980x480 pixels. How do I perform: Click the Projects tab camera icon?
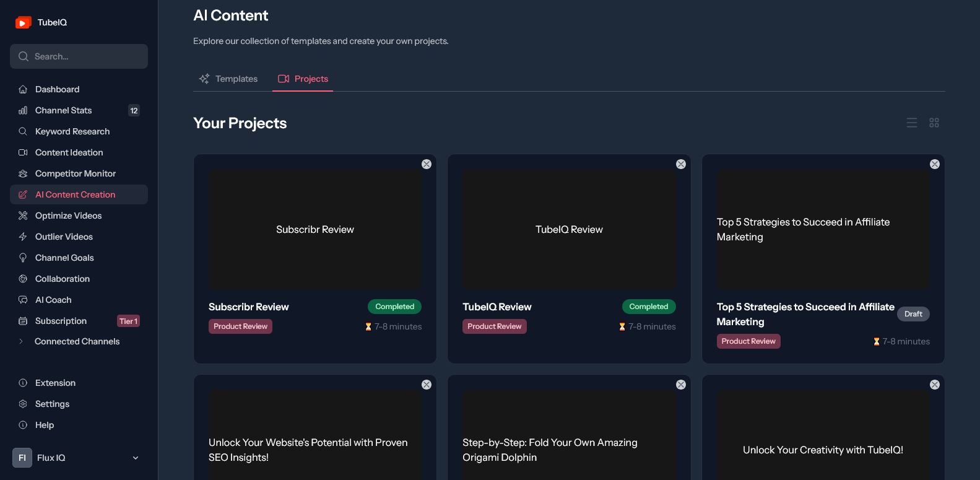tap(284, 79)
